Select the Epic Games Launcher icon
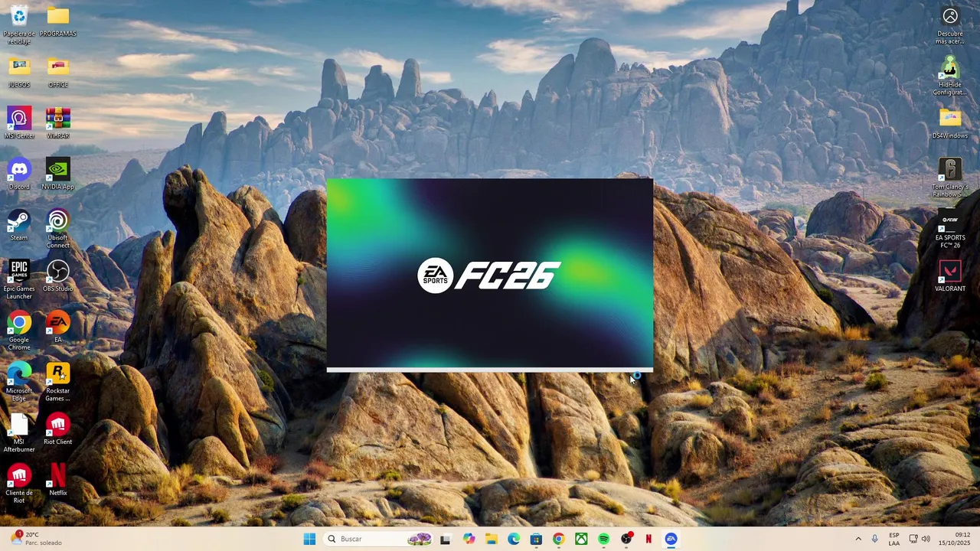 coord(19,280)
